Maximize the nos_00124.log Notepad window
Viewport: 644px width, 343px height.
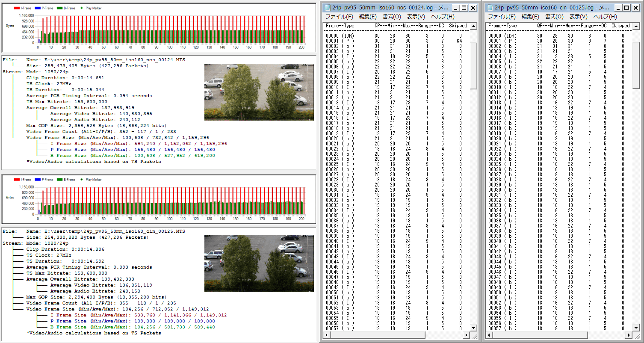pos(464,8)
